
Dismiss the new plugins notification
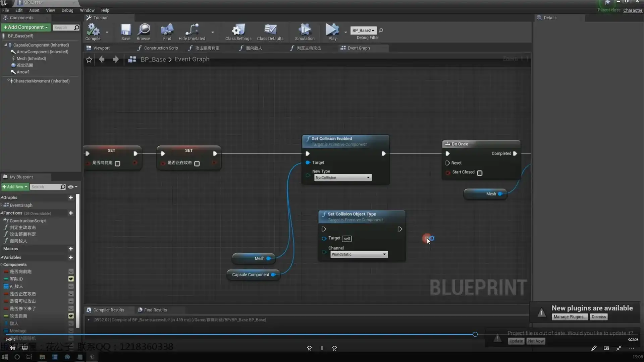pyautogui.click(x=598, y=317)
